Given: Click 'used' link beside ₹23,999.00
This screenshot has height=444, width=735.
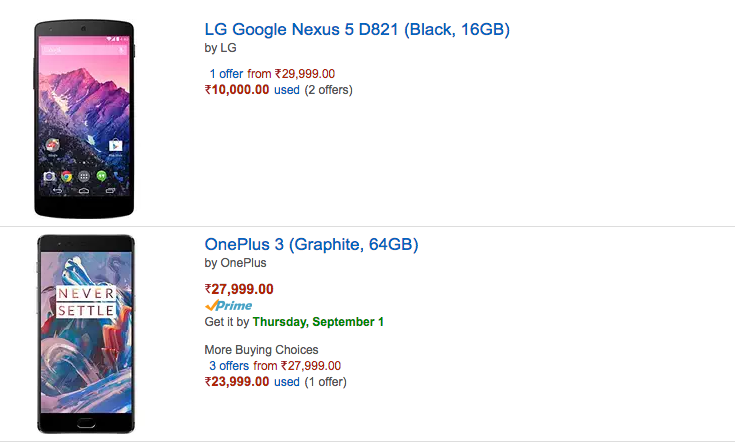Looking at the screenshot, I should pos(287,382).
